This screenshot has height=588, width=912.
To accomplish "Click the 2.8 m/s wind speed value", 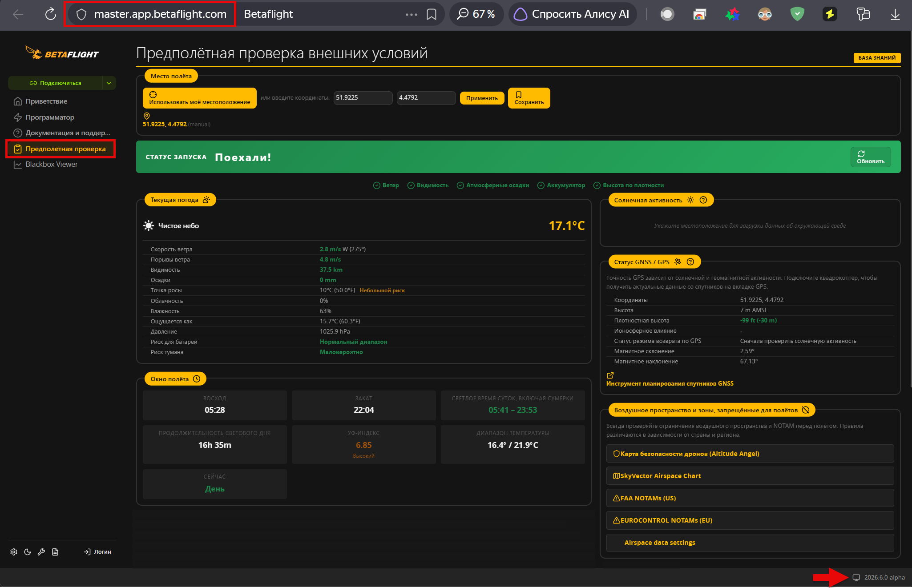I will 330,249.
